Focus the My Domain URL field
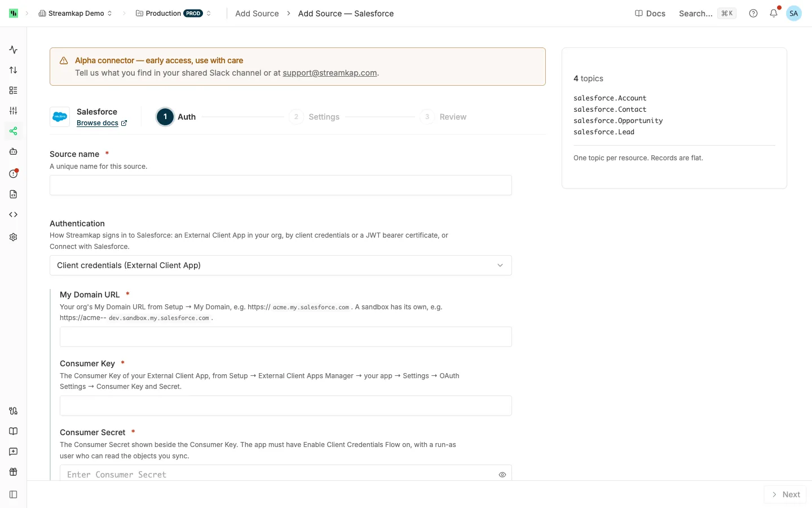 pyautogui.click(x=286, y=337)
